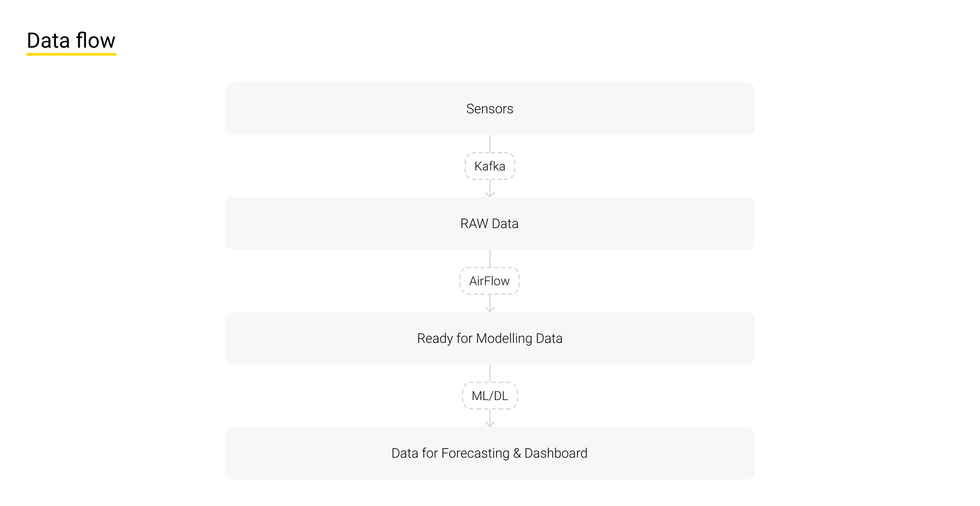Select the ML/DL dashed label
Screen dimensions: 980x506
[x=490, y=396]
